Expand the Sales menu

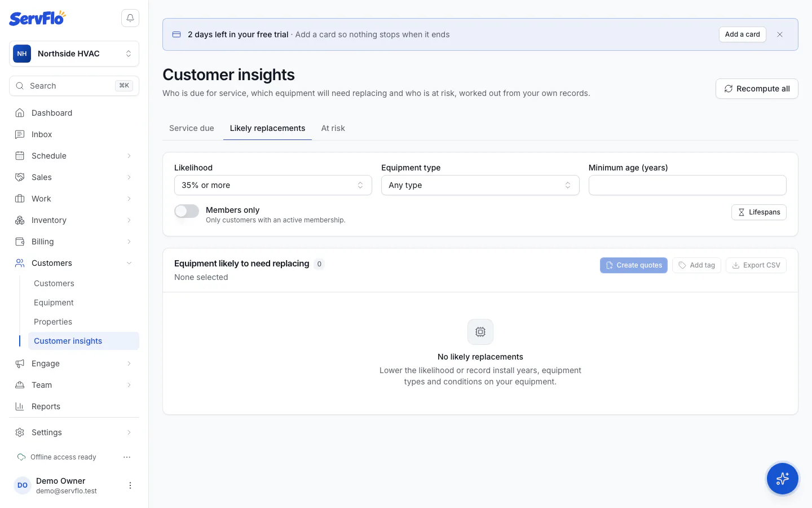(74, 177)
